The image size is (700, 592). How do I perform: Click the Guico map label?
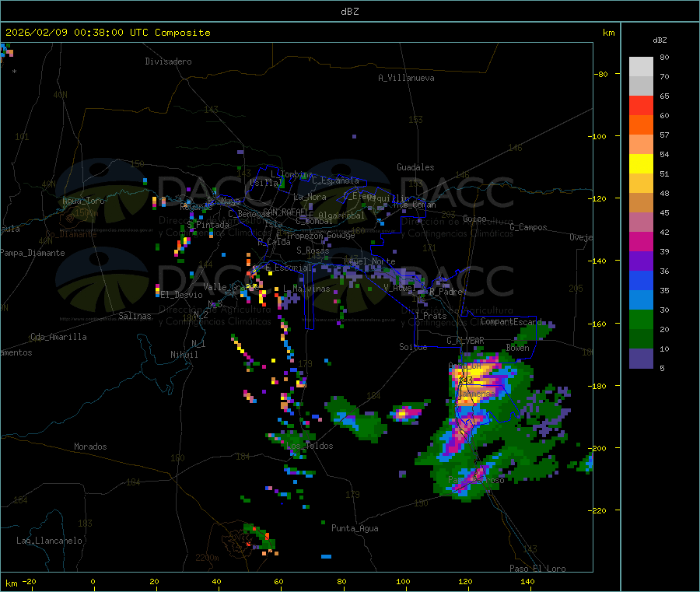pyautogui.click(x=474, y=219)
